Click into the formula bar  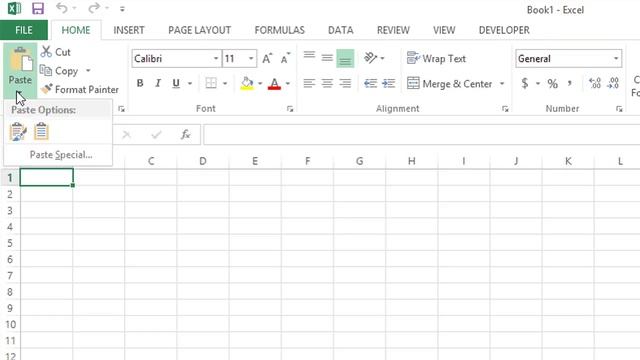pos(422,135)
